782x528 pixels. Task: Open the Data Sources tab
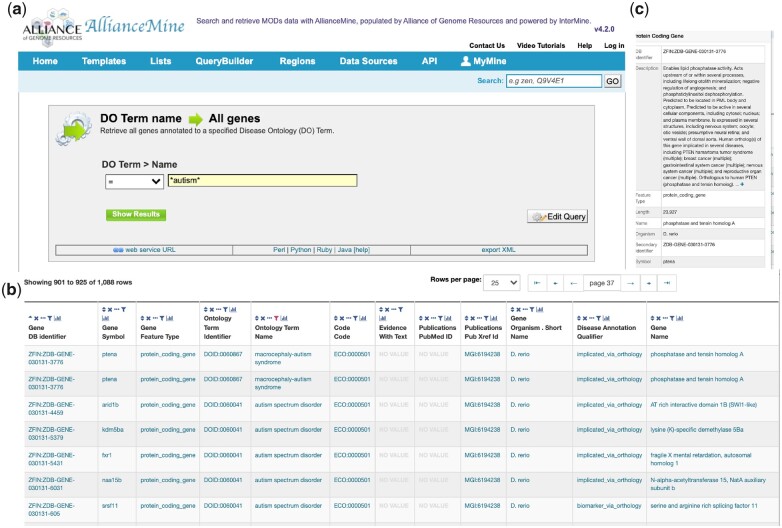(x=368, y=61)
